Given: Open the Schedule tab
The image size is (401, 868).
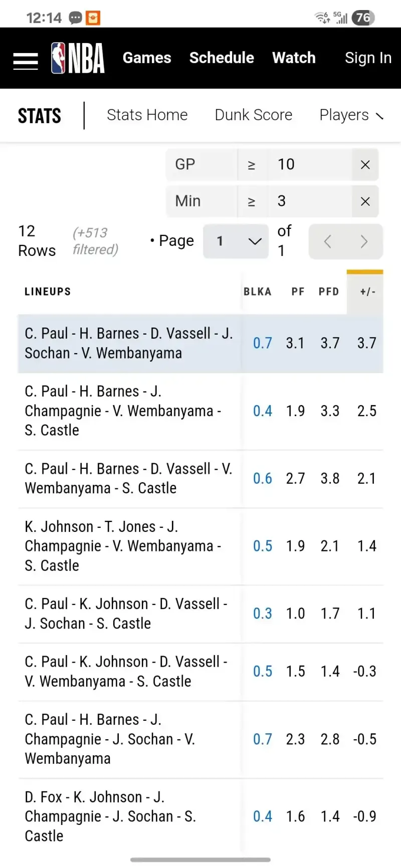Looking at the screenshot, I should (x=222, y=58).
